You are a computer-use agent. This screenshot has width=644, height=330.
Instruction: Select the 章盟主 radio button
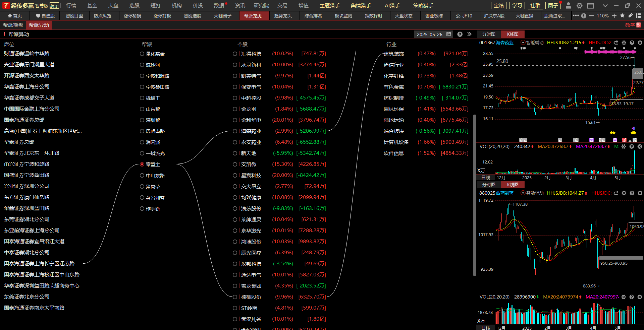(142, 164)
